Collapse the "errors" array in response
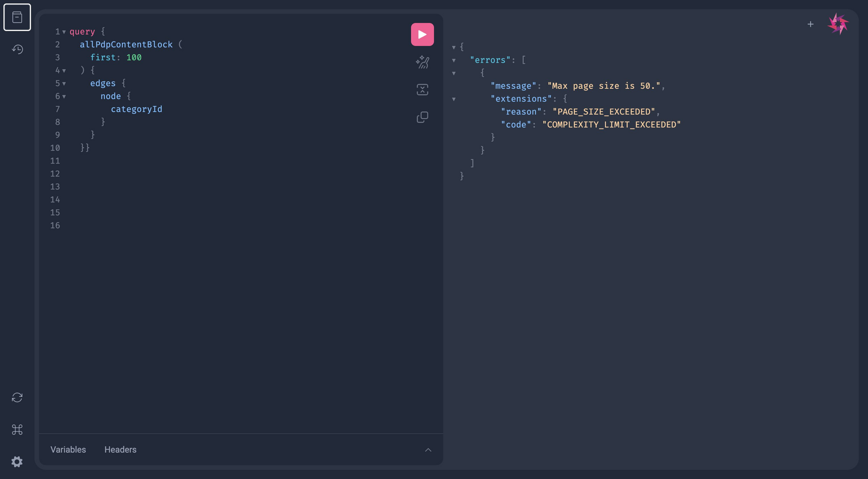Image resolution: width=868 pixels, height=479 pixels. (x=454, y=61)
